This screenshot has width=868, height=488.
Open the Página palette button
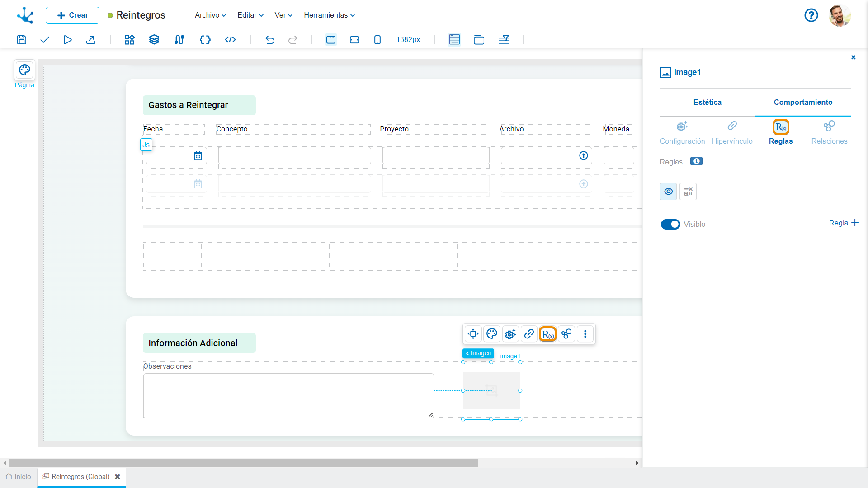point(24,70)
